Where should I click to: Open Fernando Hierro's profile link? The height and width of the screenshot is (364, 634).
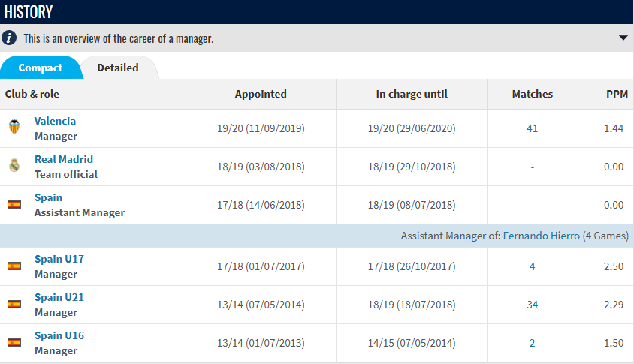coord(541,236)
